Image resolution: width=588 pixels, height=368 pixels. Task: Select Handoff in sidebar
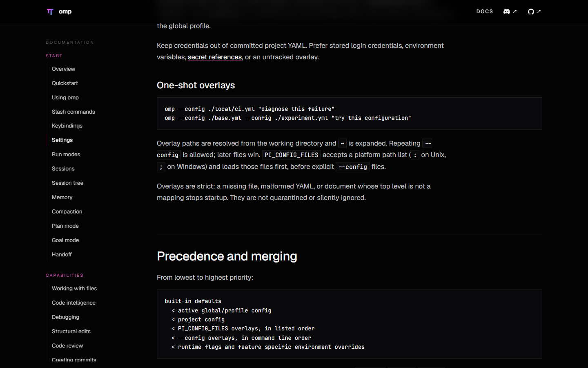(x=62, y=254)
